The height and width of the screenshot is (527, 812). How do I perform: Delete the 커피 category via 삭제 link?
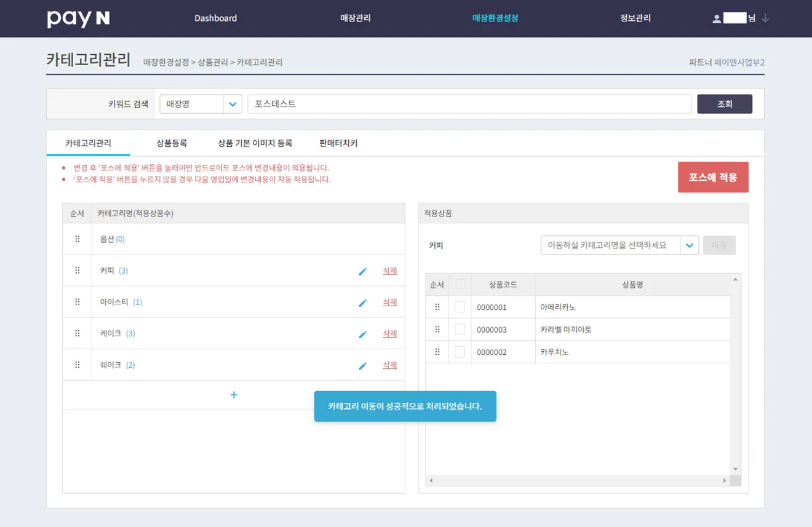(x=390, y=271)
